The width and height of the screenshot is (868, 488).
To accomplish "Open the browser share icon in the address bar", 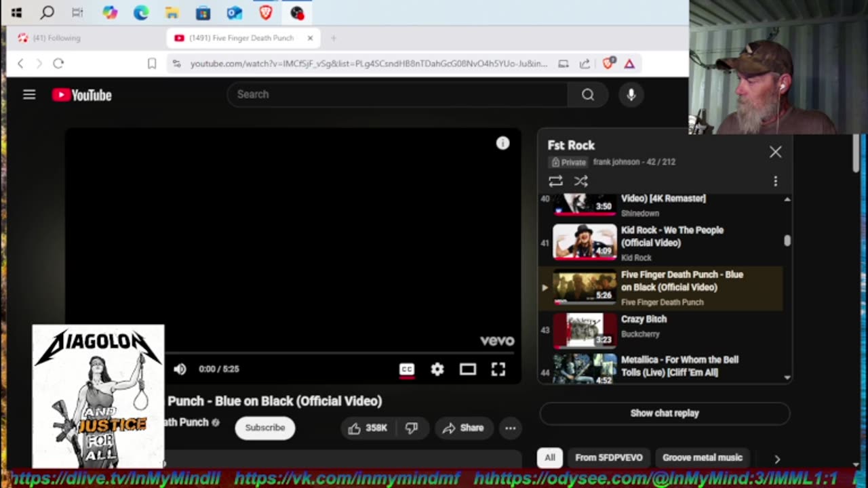I will tap(585, 64).
